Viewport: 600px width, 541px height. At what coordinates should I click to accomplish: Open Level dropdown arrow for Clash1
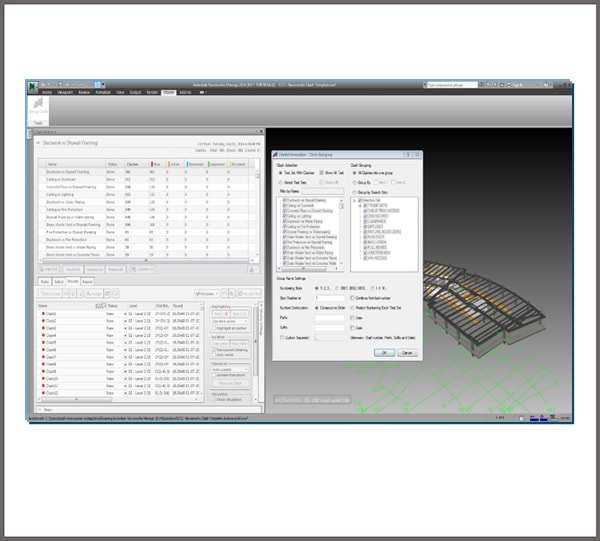126,314
